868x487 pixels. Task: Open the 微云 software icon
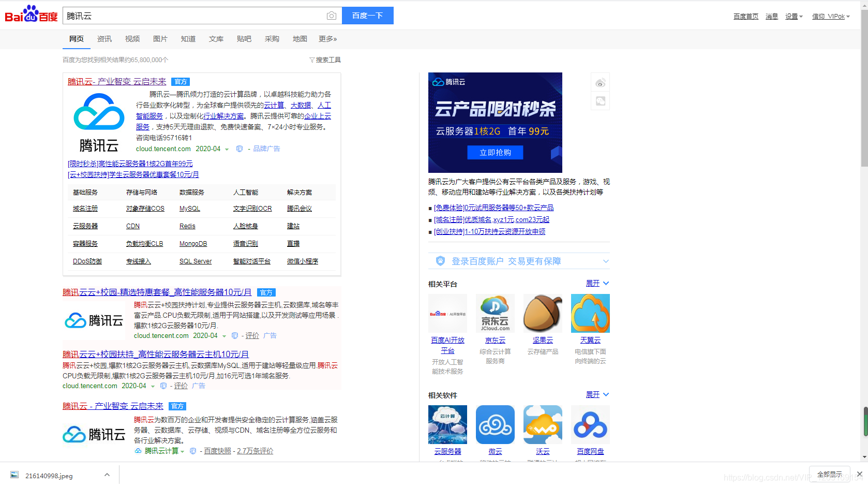(495, 424)
